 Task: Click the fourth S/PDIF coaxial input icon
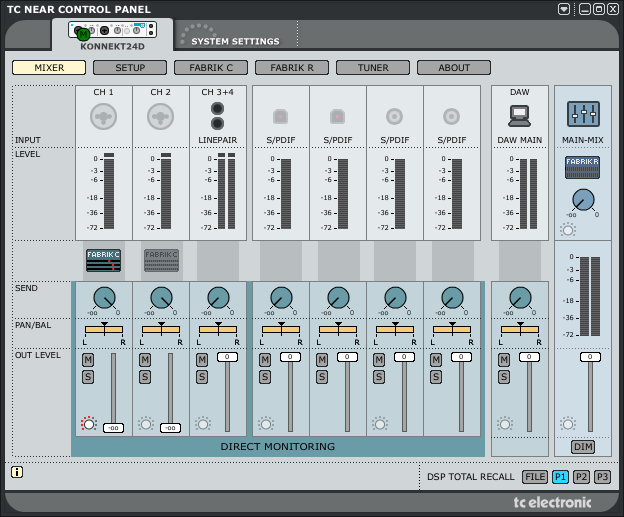tap(451, 117)
